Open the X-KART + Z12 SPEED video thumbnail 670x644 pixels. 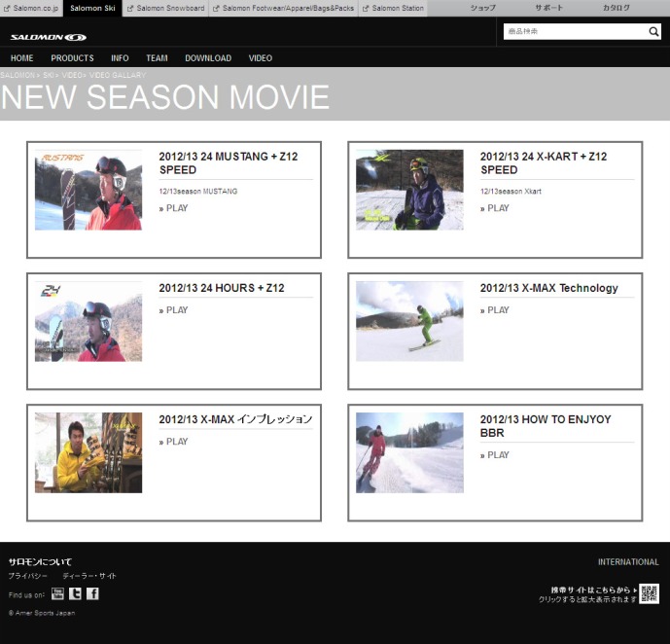409,190
